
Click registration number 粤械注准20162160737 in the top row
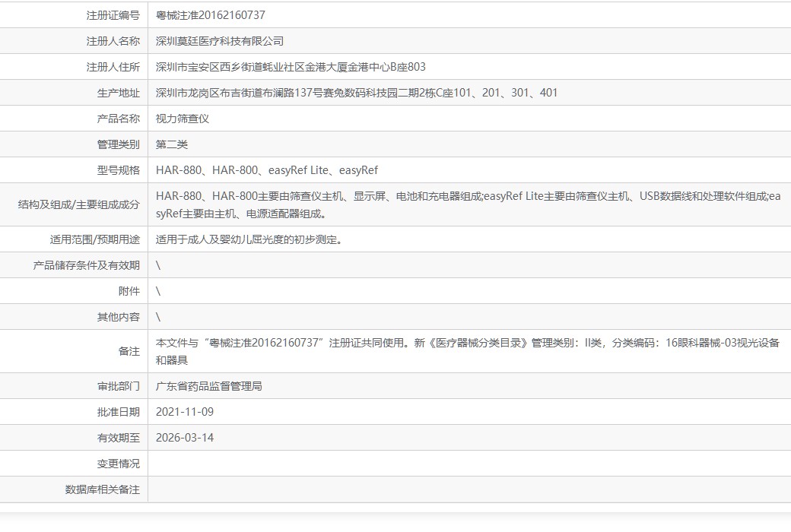(x=211, y=16)
